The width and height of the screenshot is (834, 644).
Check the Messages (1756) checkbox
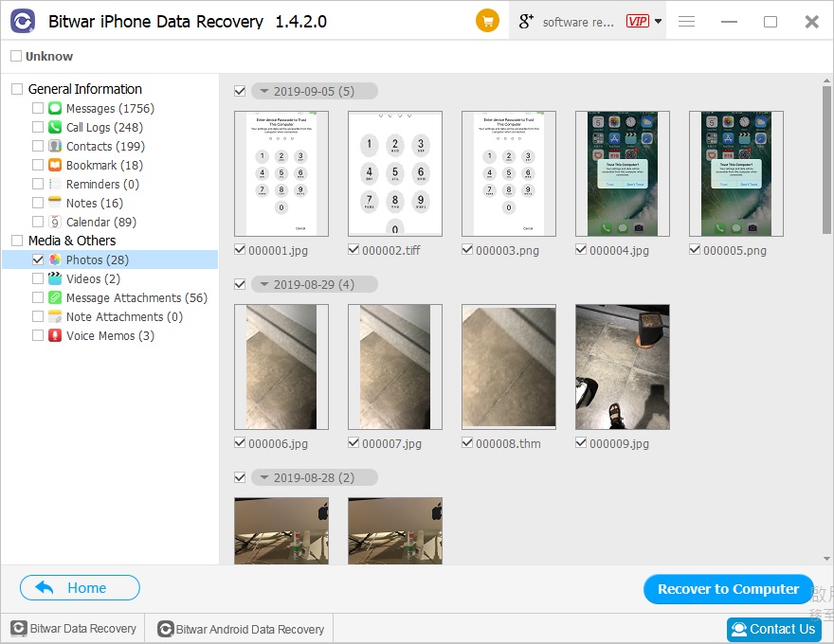pyautogui.click(x=38, y=108)
